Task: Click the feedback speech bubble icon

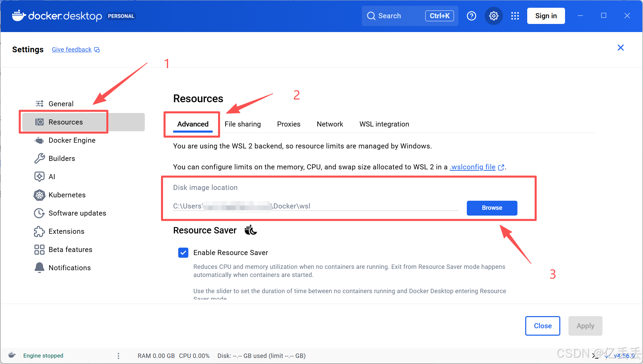Action: (x=97, y=50)
